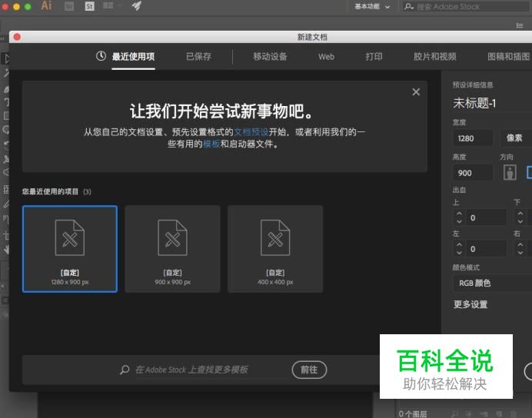Click the 搜索 Adobe Stock search box

[466, 6]
